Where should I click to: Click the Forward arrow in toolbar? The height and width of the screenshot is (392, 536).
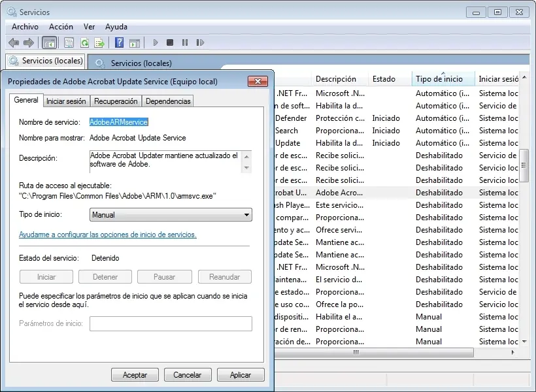pos(29,42)
